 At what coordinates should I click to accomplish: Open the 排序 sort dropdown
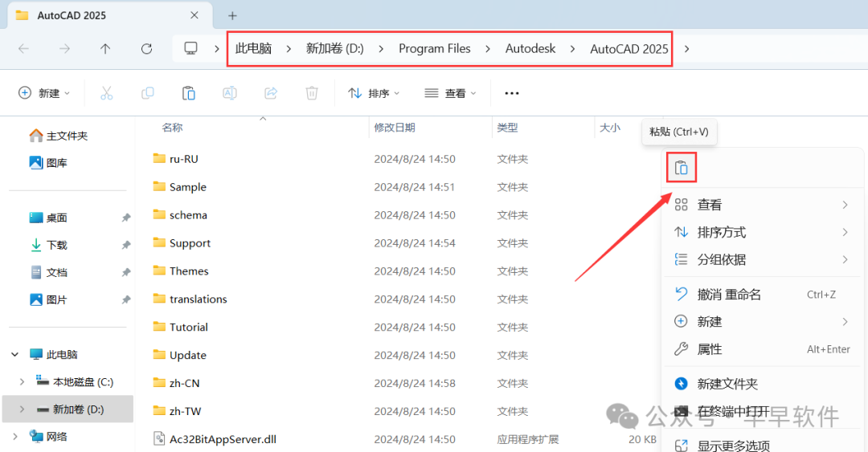(374, 93)
